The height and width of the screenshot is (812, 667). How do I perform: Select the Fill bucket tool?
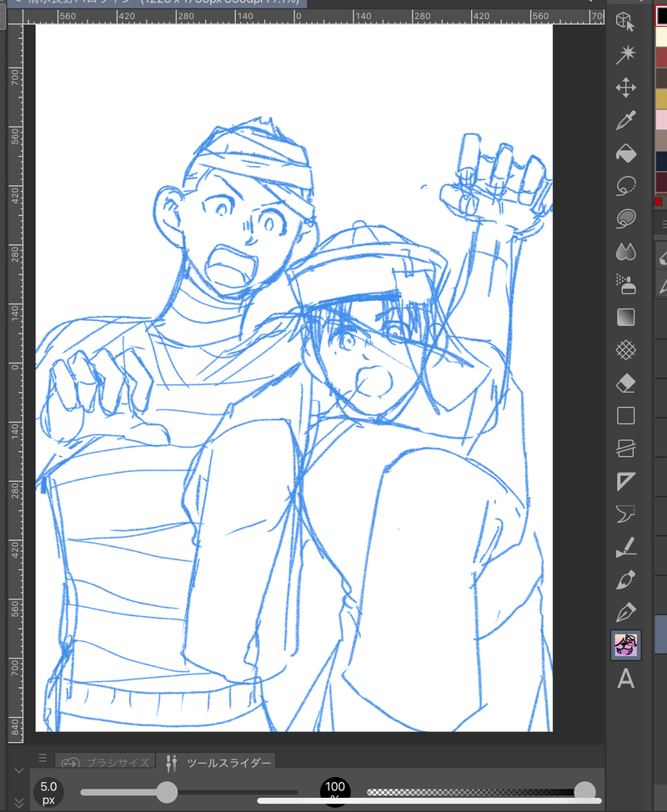[625, 153]
